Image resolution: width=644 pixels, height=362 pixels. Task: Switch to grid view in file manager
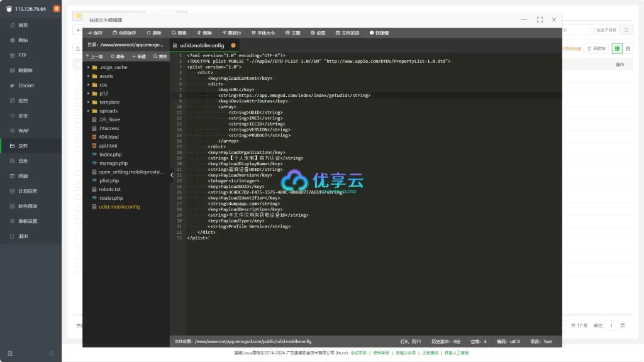pos(628,48)
